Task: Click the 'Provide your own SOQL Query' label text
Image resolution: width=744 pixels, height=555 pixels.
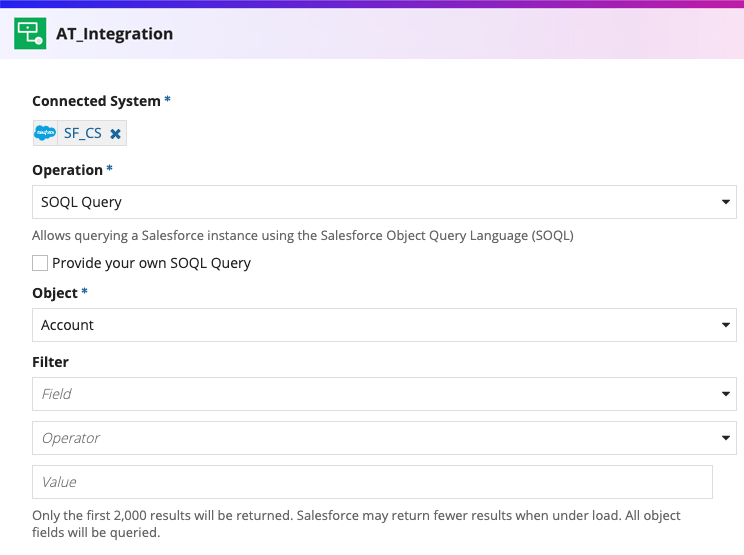Action: point(151,263)
